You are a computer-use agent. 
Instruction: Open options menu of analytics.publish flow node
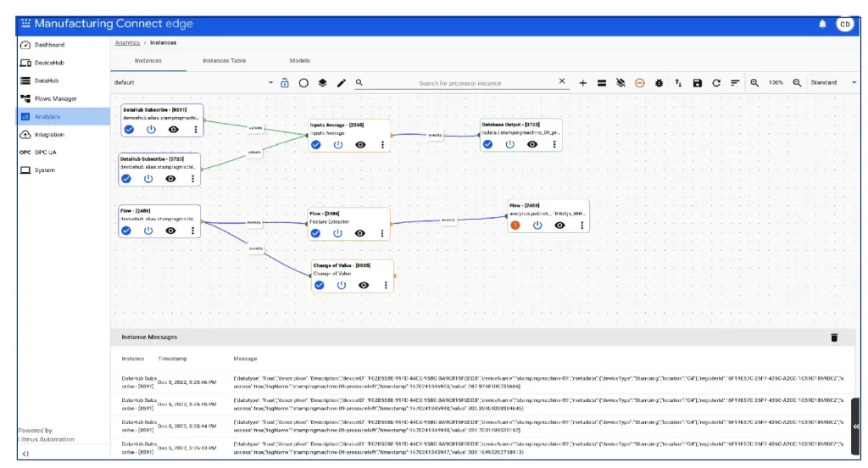[x=581, y=226]
